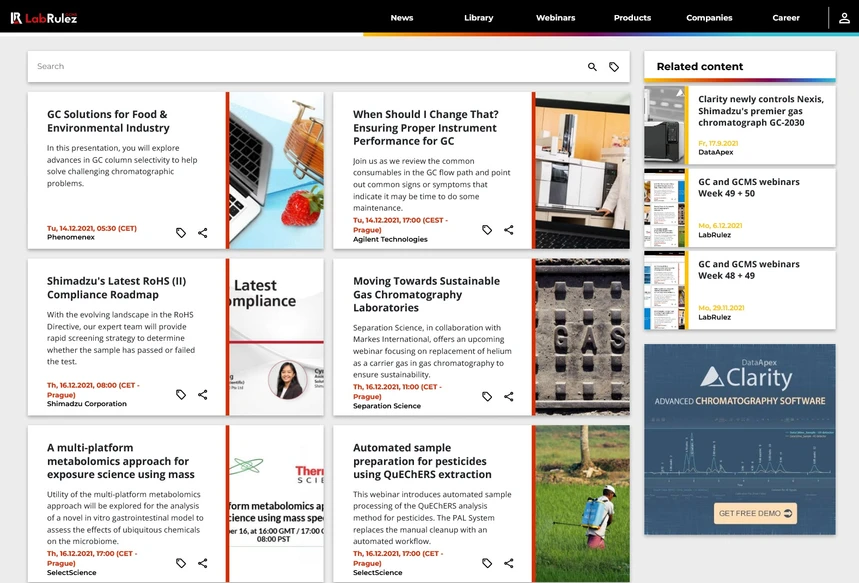Click the GET FREE DEMO button
The width and height of the screenshot is (859, 583).
(755, 513)
